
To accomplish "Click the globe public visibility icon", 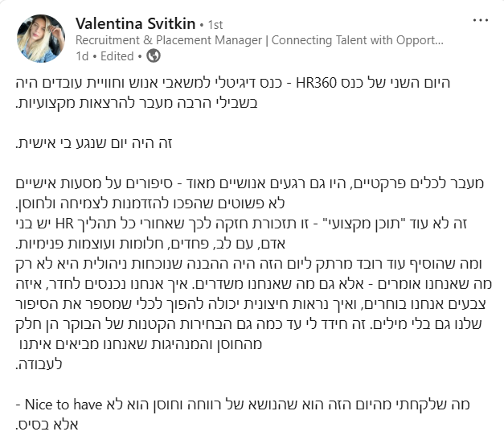I will click(x=153, y=56).
